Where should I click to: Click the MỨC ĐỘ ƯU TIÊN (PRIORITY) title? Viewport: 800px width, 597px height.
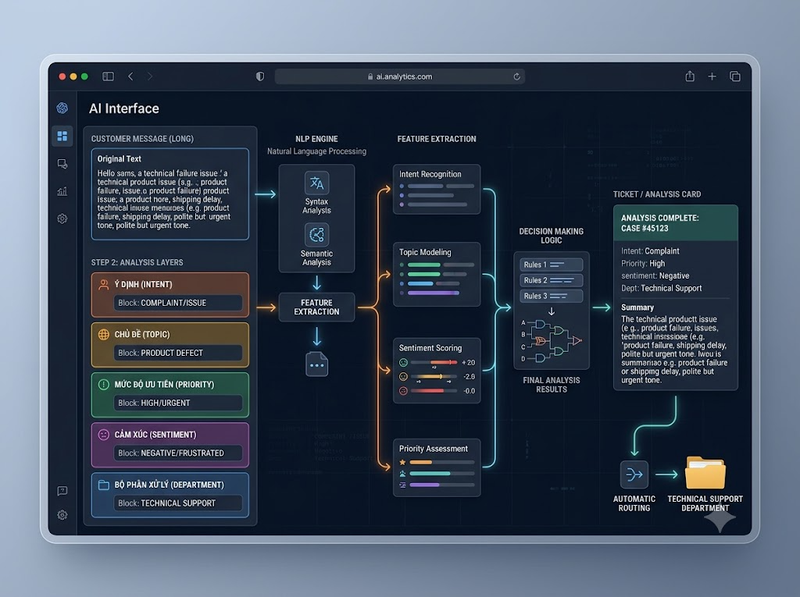(164, 384)
